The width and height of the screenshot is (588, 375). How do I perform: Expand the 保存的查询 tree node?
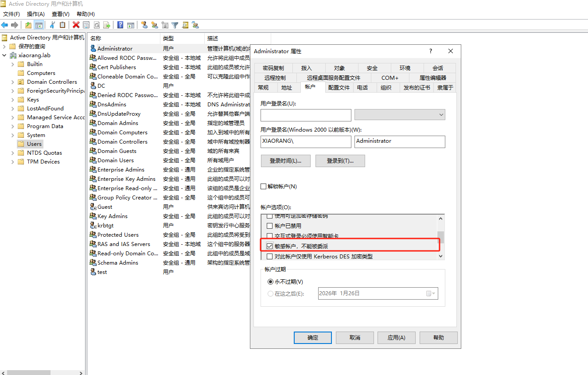tap(4, 47)
